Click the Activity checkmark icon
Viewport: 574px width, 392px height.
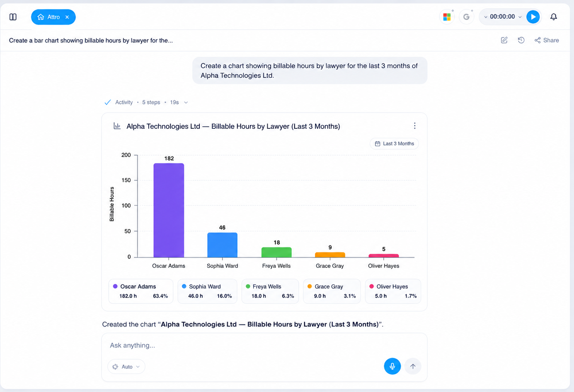[108, 102]
